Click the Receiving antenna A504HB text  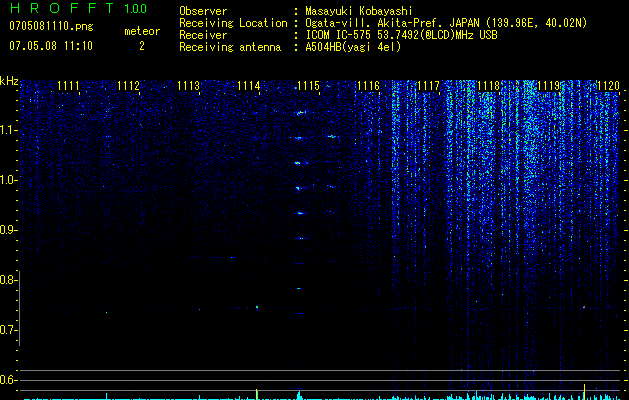(x=353, y=47)
